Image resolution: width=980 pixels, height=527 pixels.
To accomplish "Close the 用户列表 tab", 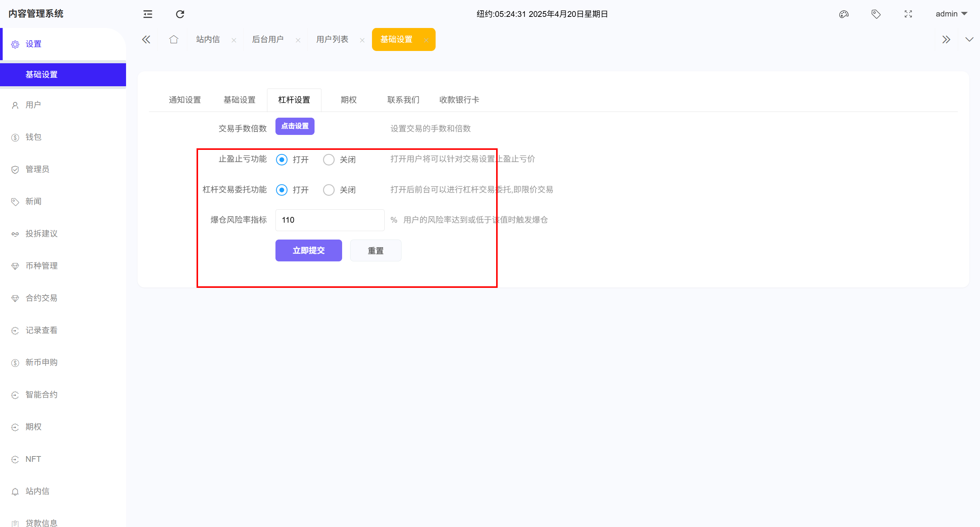I will point(362,40).
